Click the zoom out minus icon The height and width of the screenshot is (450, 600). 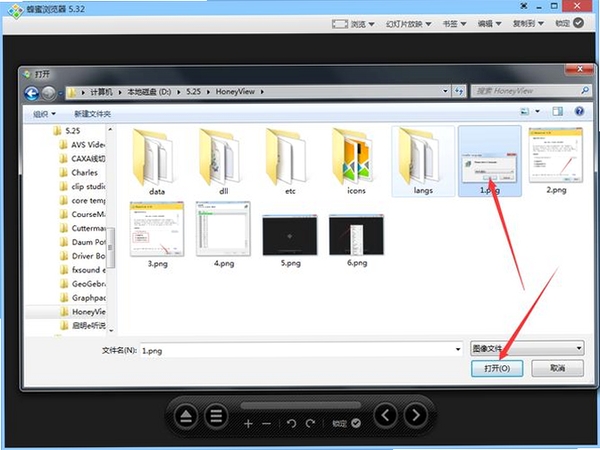coord(267,424)
